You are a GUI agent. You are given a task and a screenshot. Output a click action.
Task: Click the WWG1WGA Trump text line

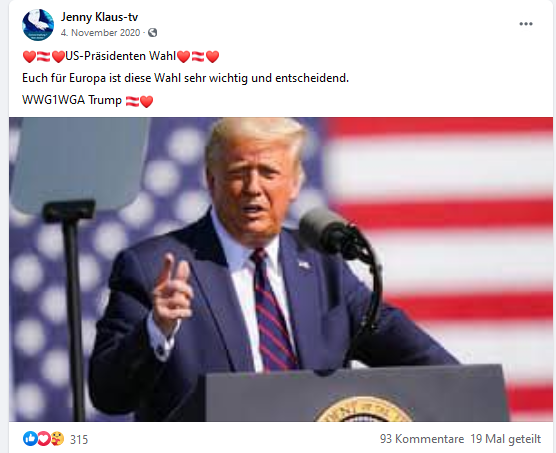72,100
